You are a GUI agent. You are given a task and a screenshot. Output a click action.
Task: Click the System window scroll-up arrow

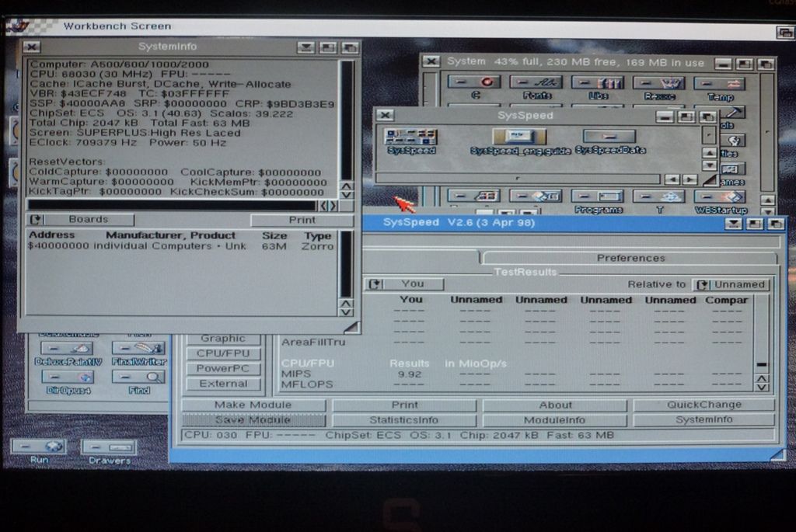coord(767,200)
